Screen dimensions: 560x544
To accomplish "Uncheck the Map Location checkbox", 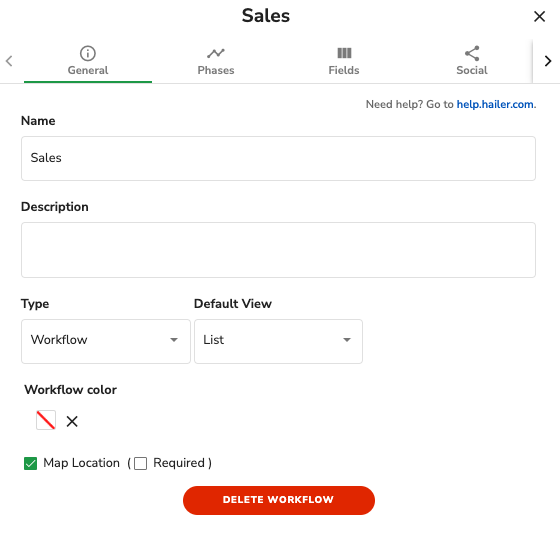I will (30, 463).
